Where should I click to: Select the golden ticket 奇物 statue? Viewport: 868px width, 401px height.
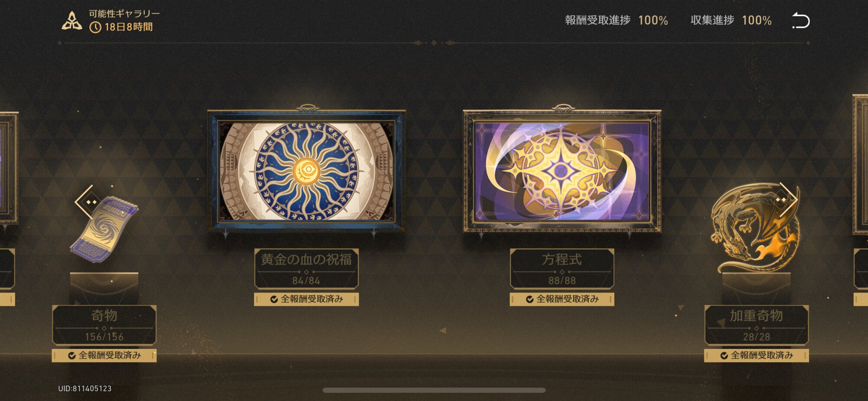click(x=104, y=229)
